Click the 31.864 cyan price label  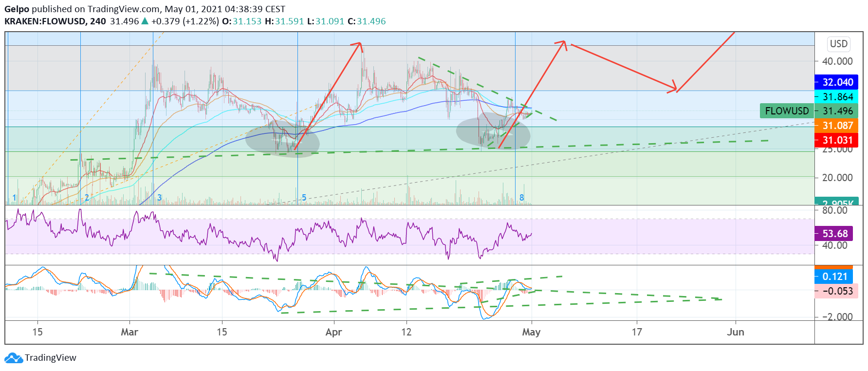[837, 97]
